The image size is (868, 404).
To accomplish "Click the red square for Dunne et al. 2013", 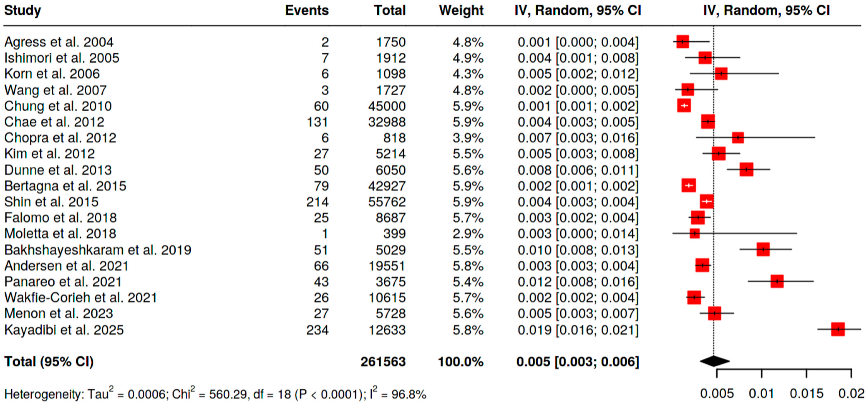I will (746, 169).
